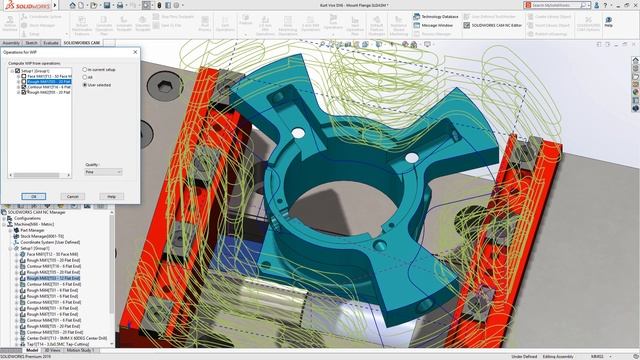The width and height of the screenshot is (640, 360).
Task: Click the greyed Define Machine ribbon icon
Action: tap(10, 23)
